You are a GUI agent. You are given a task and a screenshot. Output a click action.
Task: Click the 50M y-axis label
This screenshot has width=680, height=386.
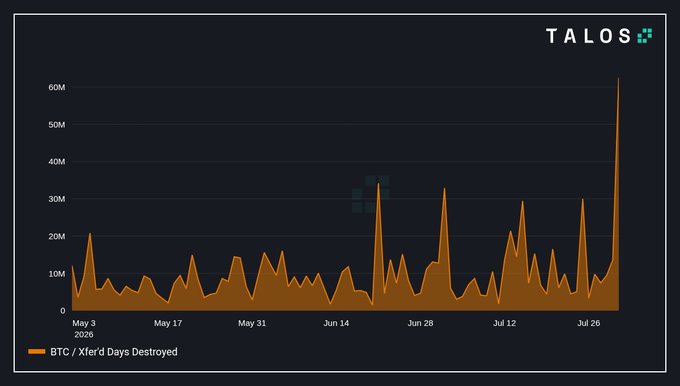coord(57,124)
